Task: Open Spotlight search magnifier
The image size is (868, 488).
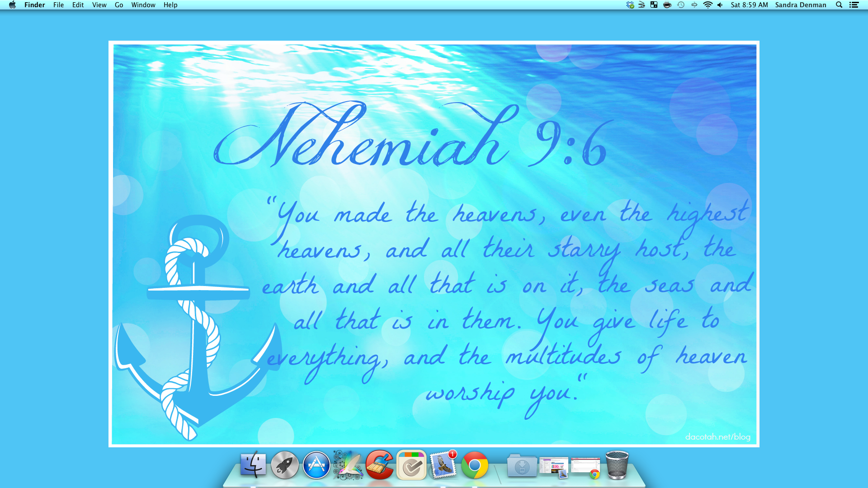Action: tap(839, 5)
